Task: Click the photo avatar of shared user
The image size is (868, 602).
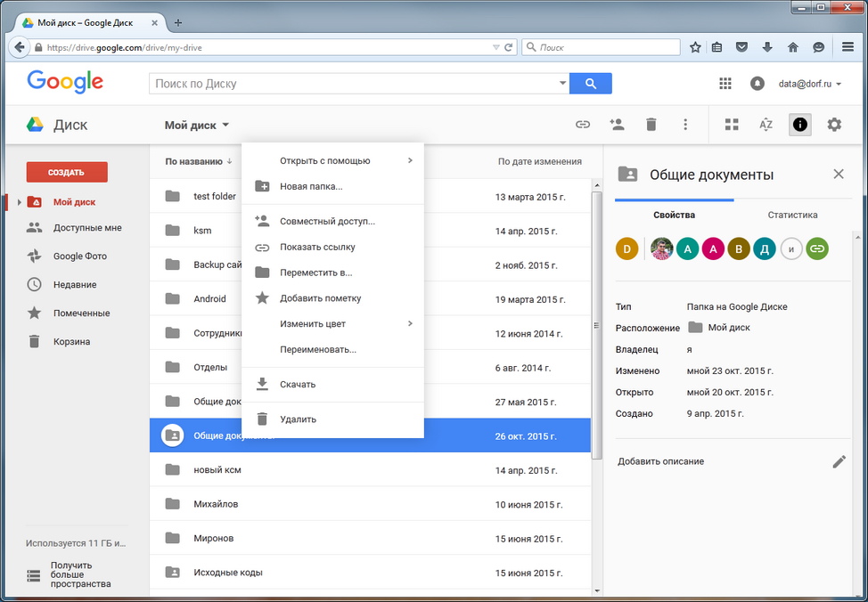Action: click(661, 249)
